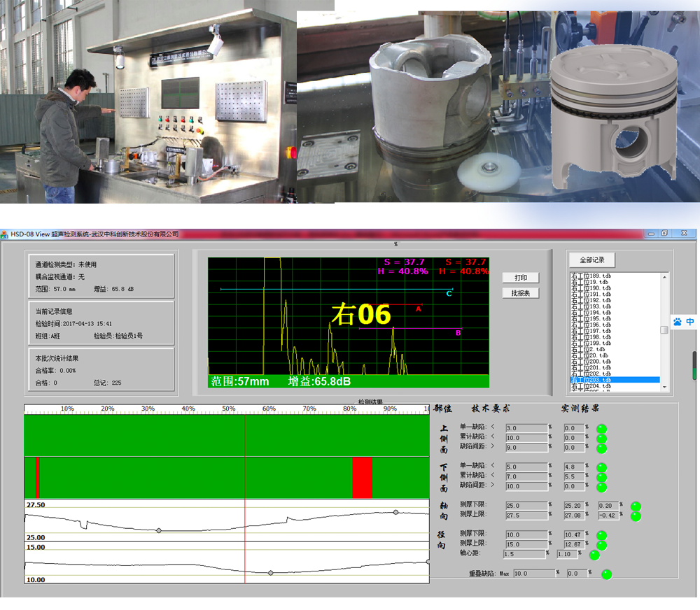This screenshot has width=700, height=610.
Task: Click the HSD-08 View title bar app icon
Action: point(5,234)
